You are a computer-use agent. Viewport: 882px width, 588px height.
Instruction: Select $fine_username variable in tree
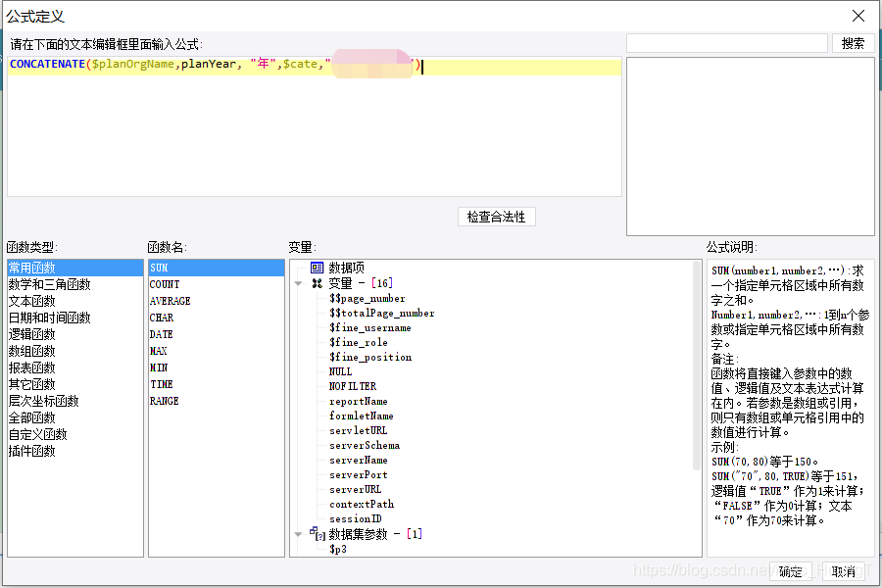(x=369, y=327)
